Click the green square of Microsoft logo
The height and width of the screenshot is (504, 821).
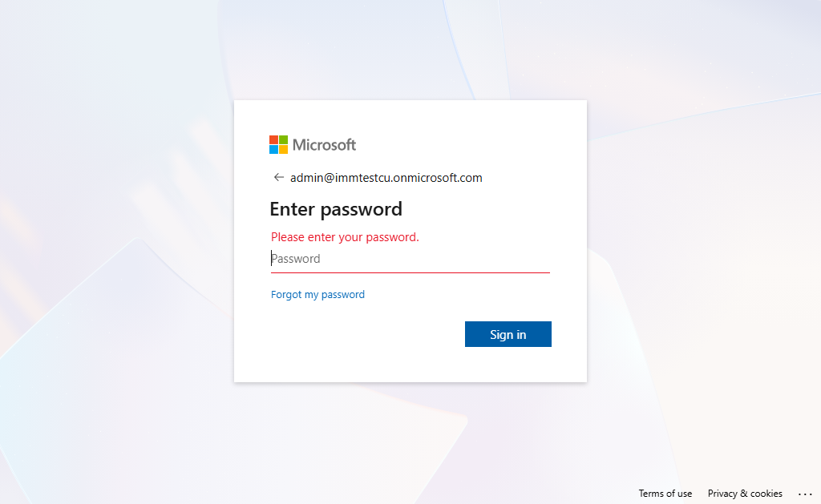click(284, 139)
